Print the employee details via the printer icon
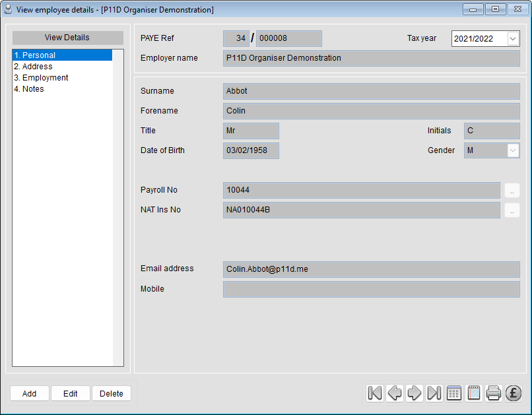Viewport: 532px width, 415px height. 494,393
